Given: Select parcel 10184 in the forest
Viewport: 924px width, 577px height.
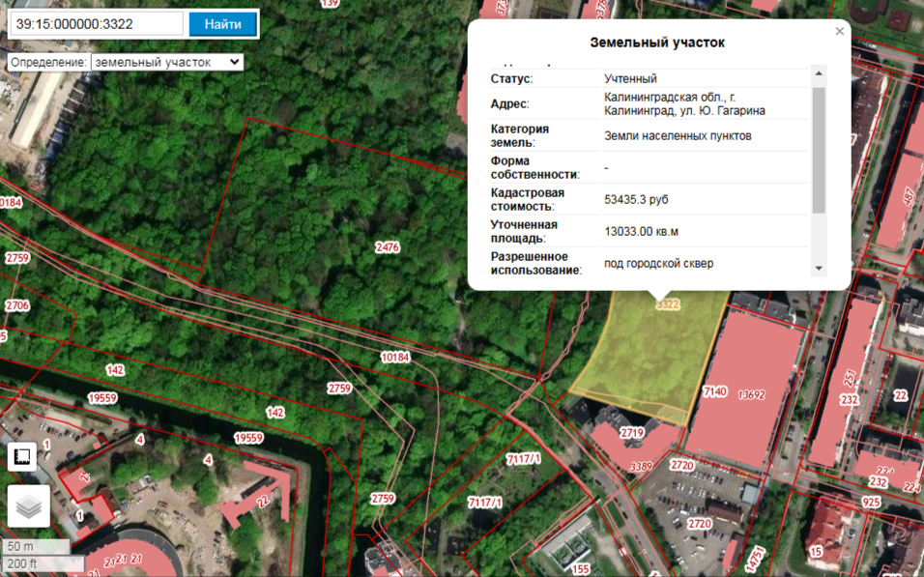Looking at the screenshot, I should tap(395, 358).
